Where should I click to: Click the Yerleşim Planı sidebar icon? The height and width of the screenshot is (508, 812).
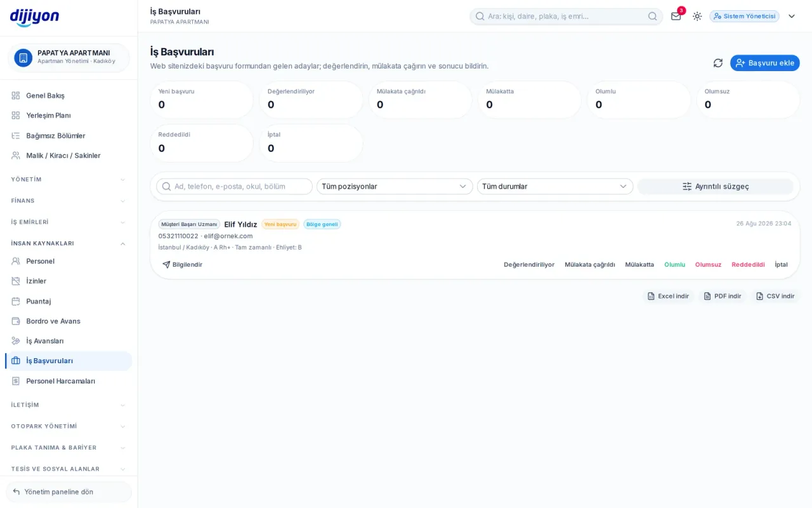click(16, 116)
